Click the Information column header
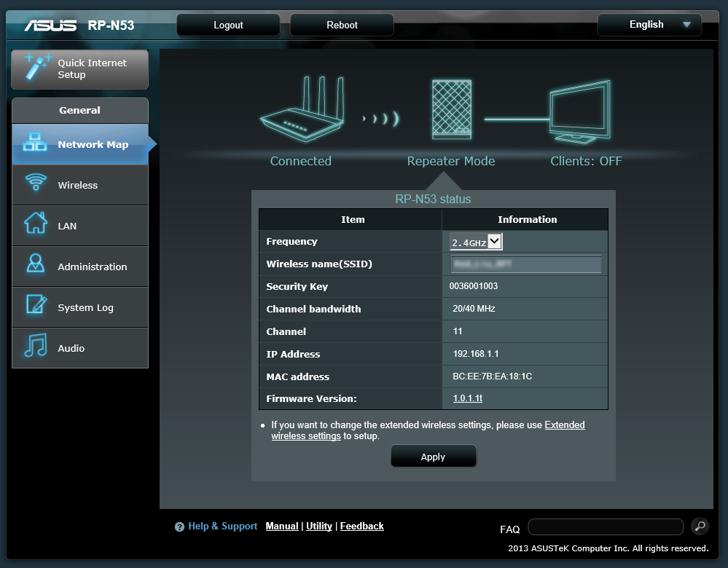Viewport: 728px width, 568px height. [527, 219]
